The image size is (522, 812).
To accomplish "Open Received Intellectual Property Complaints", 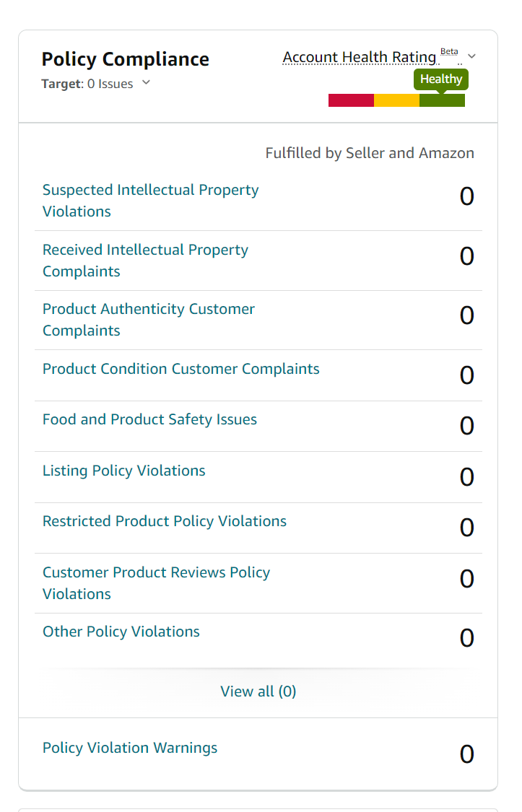I will coord(145,260).
